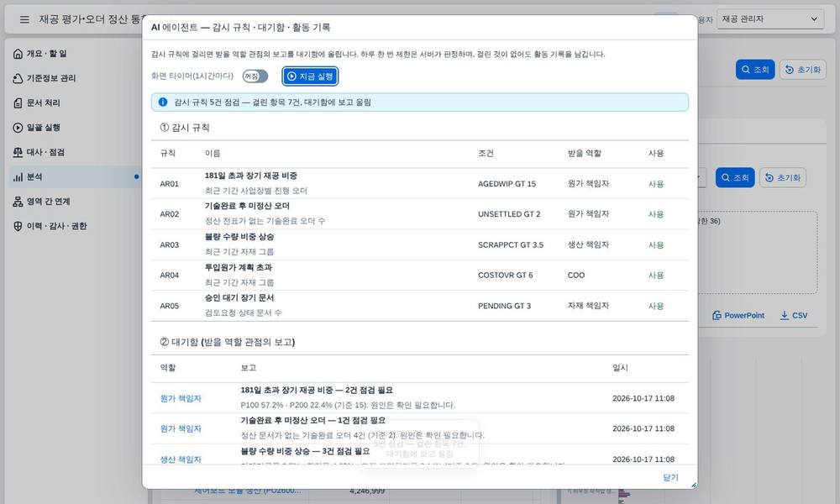The width and height of the screenshot is (840, 504).
Task: Select 분석 in the sidebar
Action: [75, 176]
